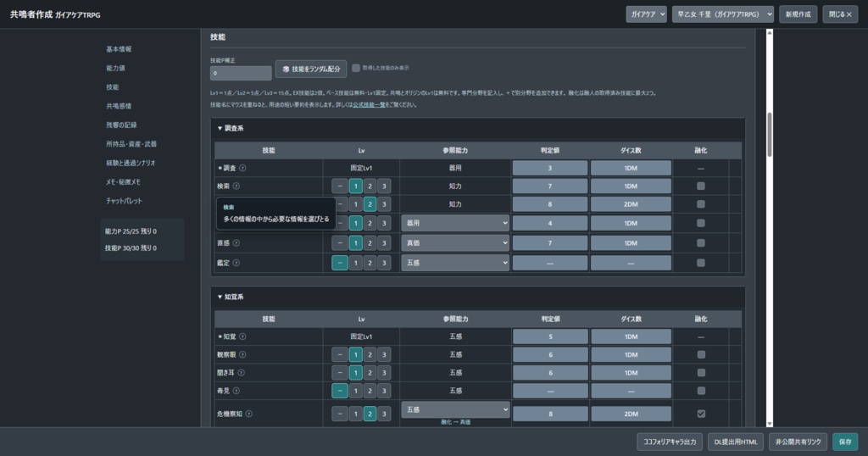This screenshot has height=456, width=868.
Task: Open チャットパレット section
Action: 124,201
